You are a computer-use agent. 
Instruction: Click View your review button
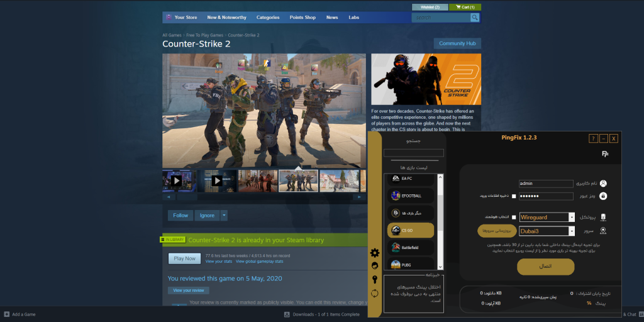click(x=189, y=291)
